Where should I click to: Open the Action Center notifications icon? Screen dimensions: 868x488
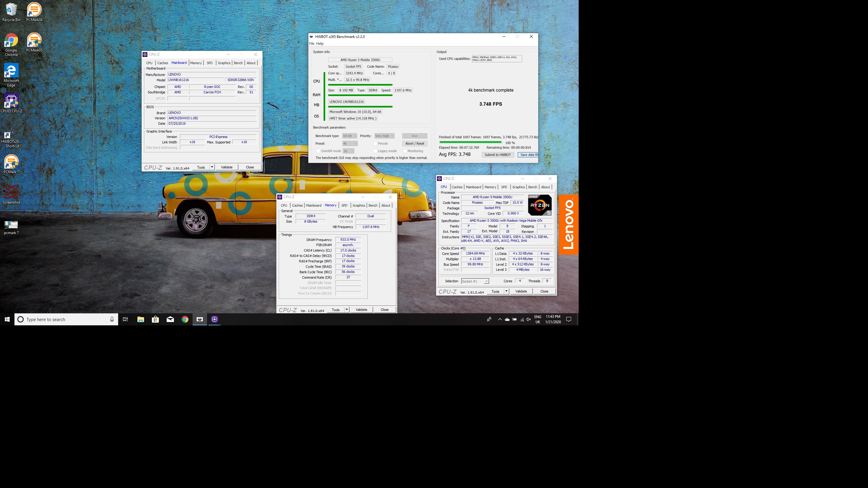tap(569, 319)
